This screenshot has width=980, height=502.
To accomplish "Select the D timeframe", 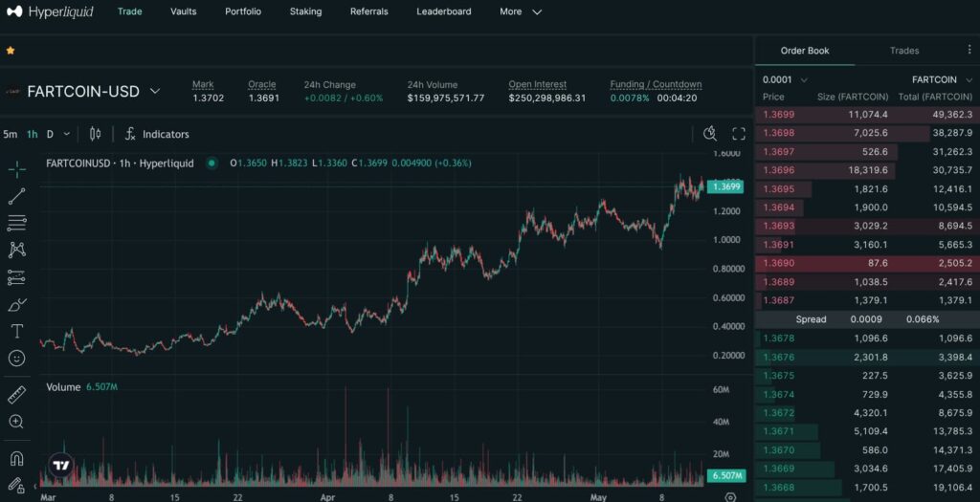I will click(50, 134).
